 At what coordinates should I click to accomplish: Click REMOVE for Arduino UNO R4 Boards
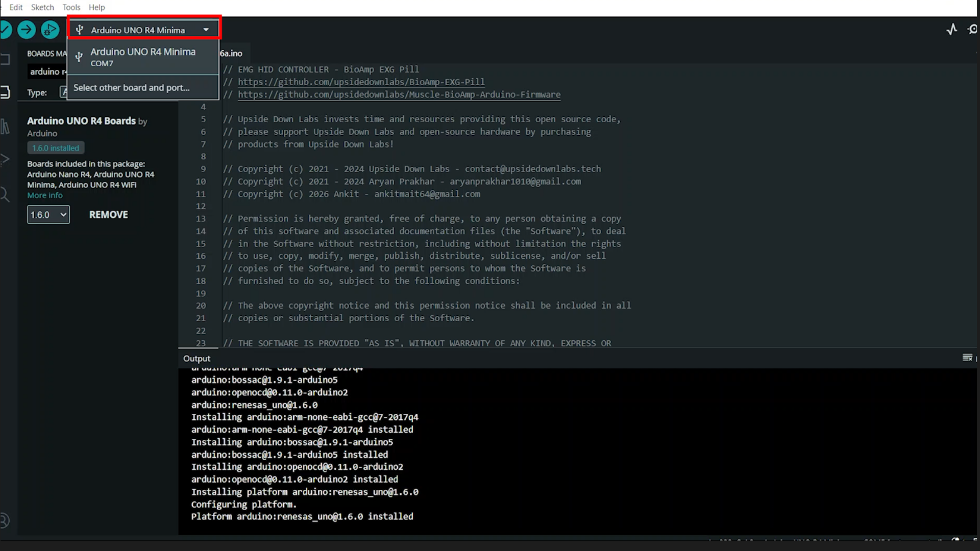click(x=109, y=215)
